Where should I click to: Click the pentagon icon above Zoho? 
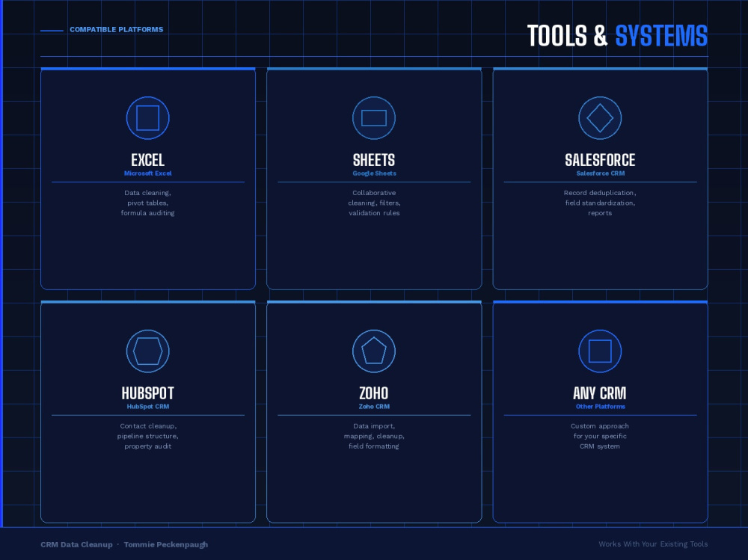coord(374,351)
